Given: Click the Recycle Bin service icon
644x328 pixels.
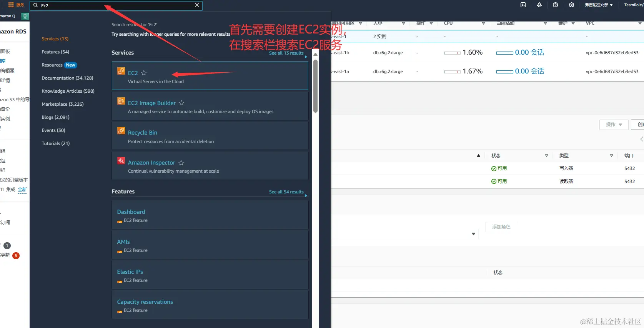Looking at the screenshot, I should 121,131.
